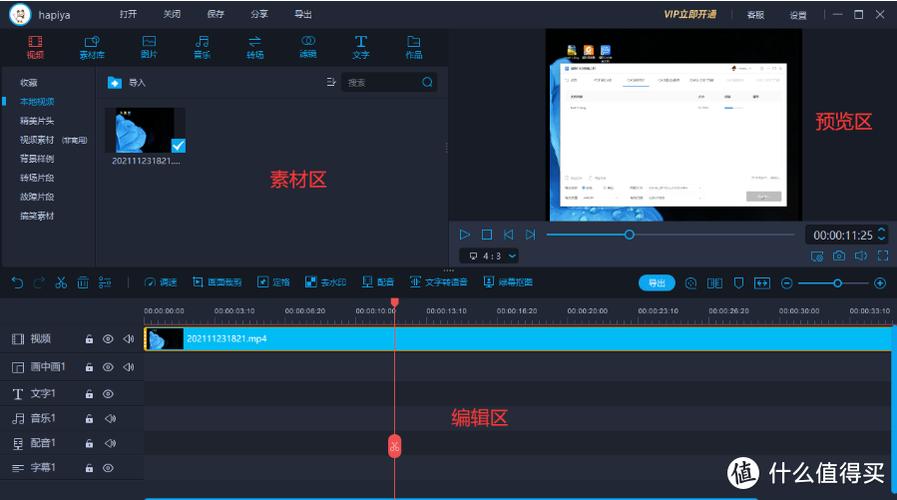Click the trash delete icon

(83, 283)
